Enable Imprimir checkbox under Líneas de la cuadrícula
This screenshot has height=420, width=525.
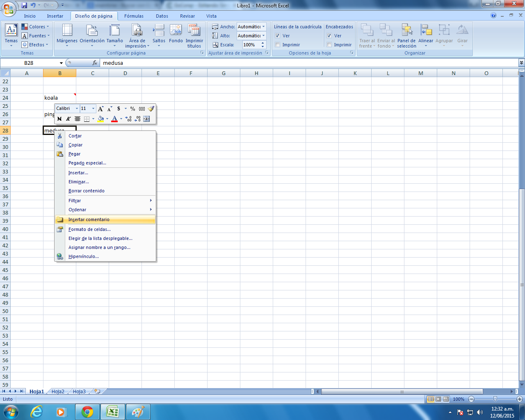[278, 45]
